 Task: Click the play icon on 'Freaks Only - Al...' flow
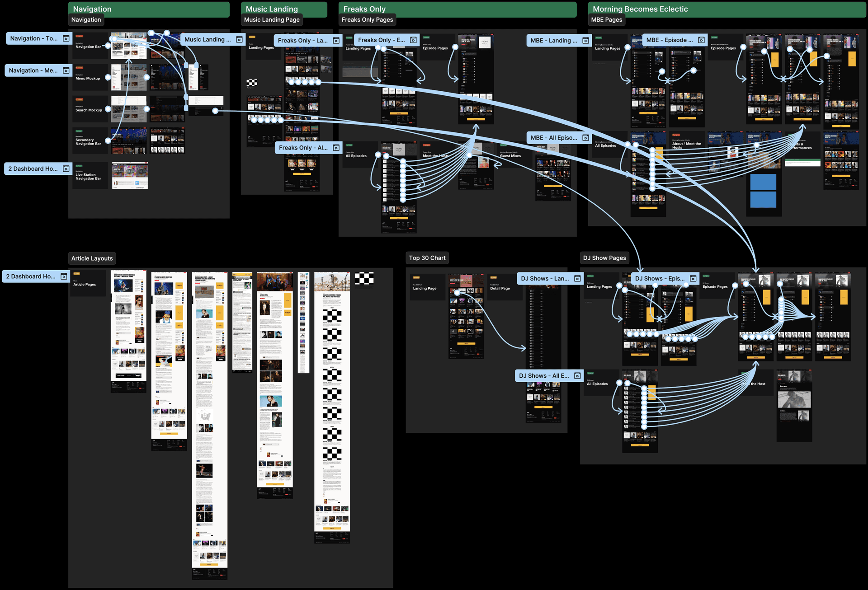tap(335, 147)
